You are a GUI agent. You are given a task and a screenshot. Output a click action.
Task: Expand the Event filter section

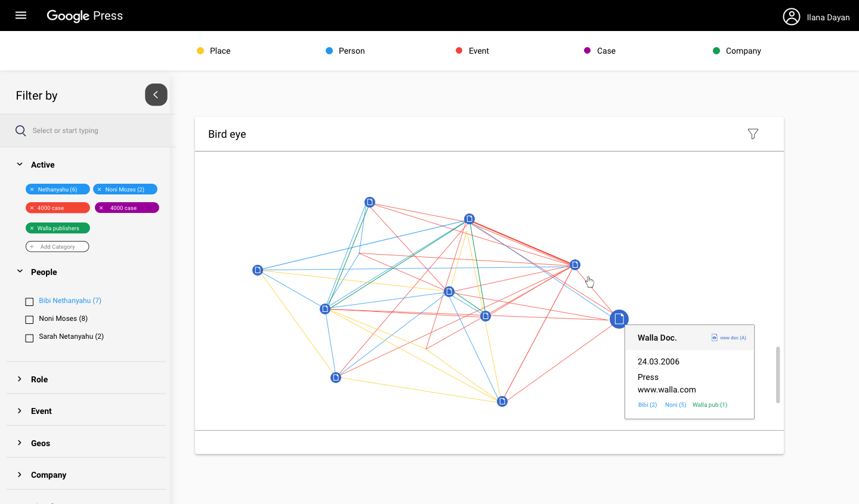point(20,411)
